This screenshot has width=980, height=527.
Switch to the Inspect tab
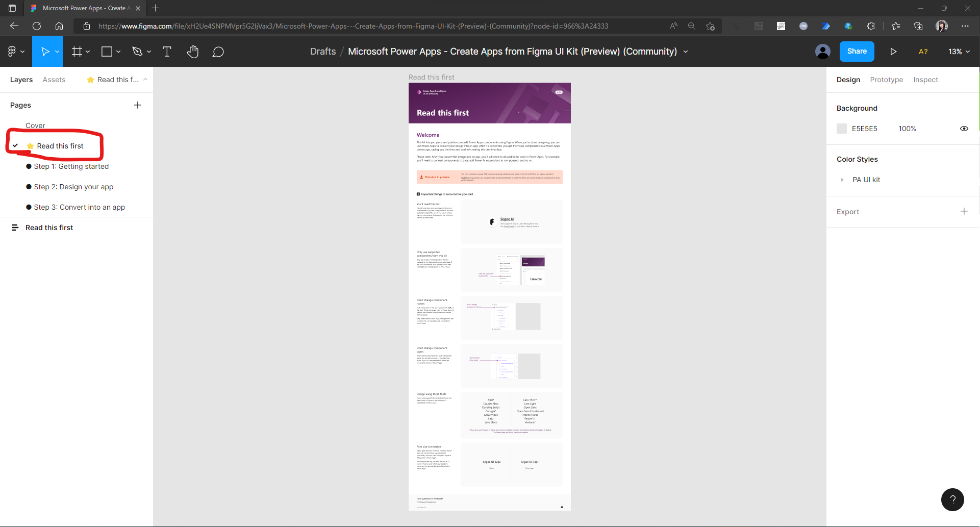pyautogui.click(x=926, y=80)
